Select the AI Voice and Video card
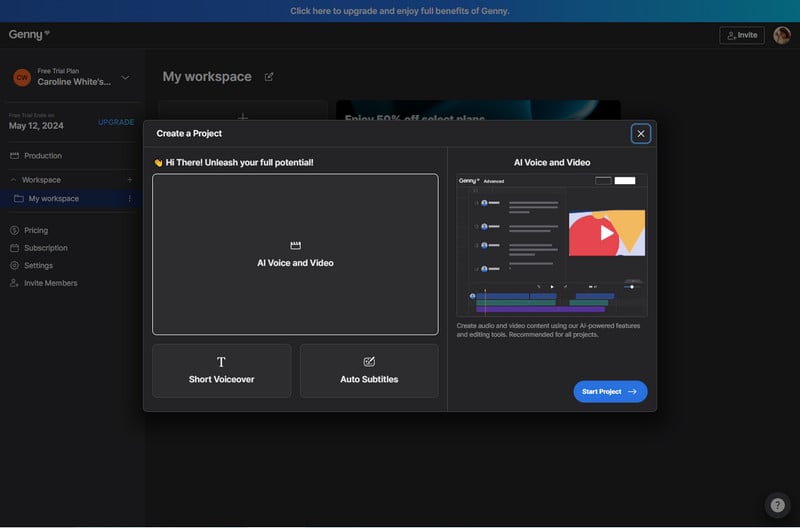The image size is (800, 528). click(x=295, y=254)
